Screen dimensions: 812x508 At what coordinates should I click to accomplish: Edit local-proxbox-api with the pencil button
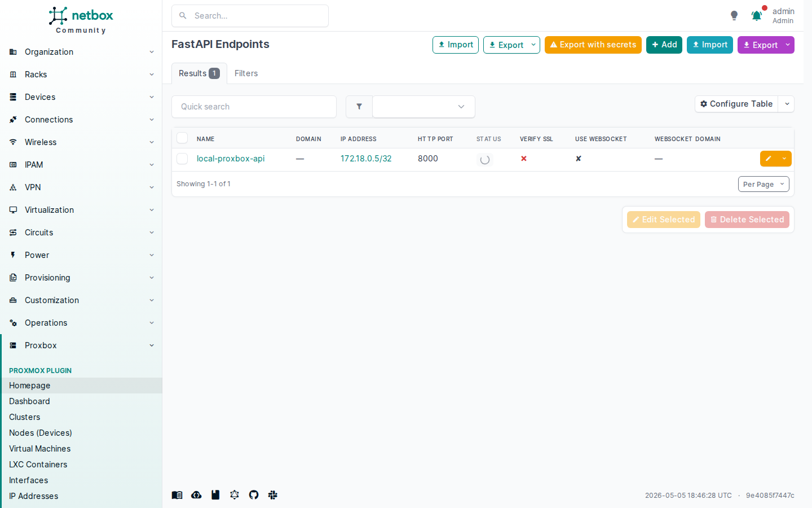[x=768, y=159]
